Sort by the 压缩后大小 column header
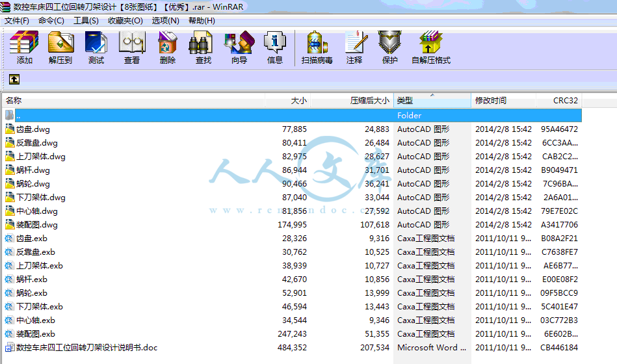This screenshot has height=364, width=617. click(352, 100)
